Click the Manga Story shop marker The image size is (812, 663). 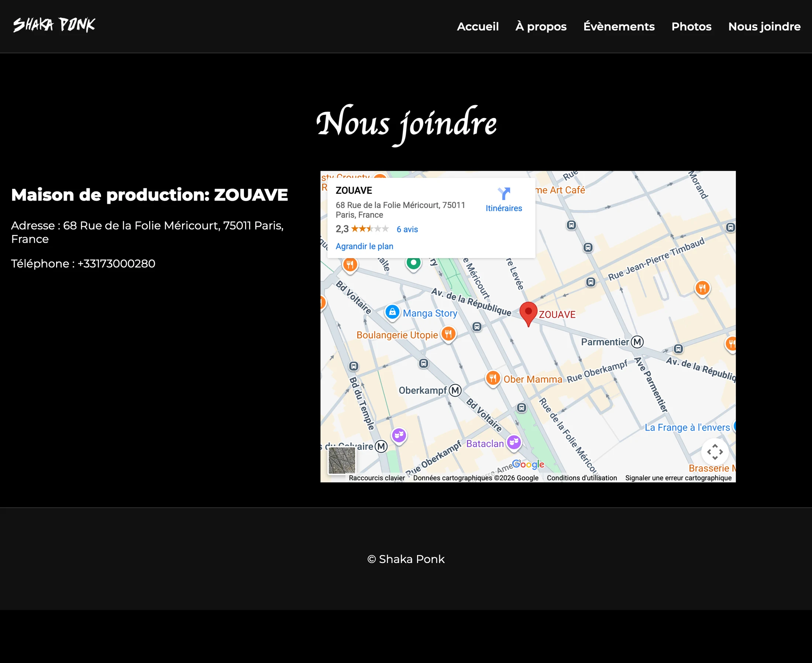392,313
